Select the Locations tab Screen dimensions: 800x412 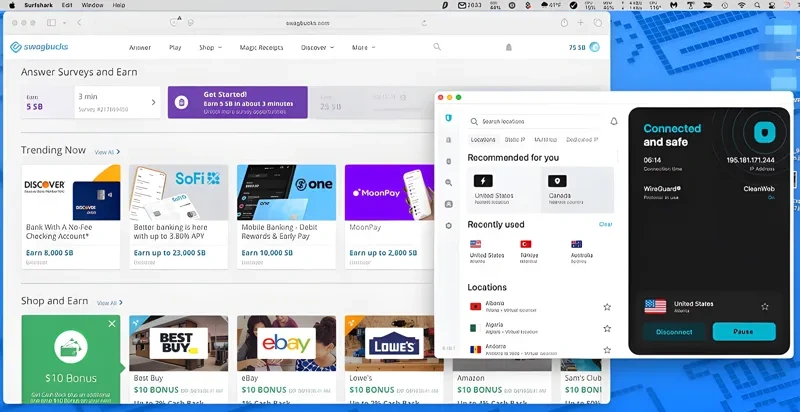(483, 140)
